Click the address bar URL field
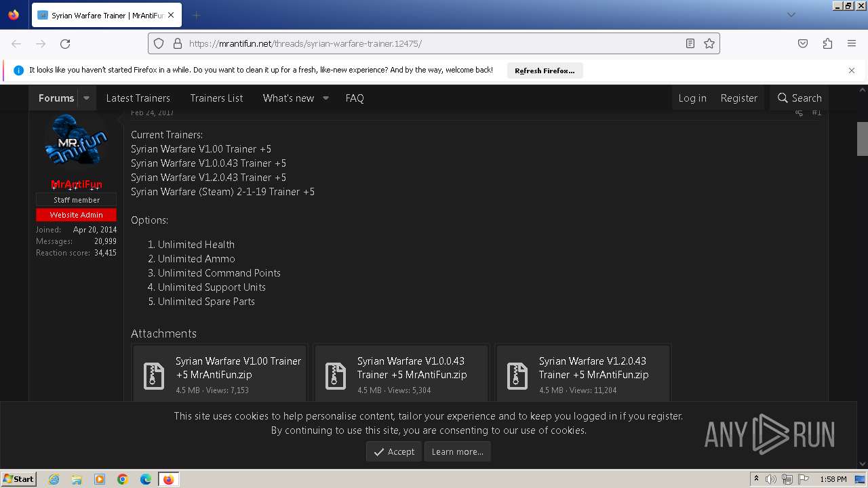Image resolution: width=868 pixels, height=488 pixels. 434,43
